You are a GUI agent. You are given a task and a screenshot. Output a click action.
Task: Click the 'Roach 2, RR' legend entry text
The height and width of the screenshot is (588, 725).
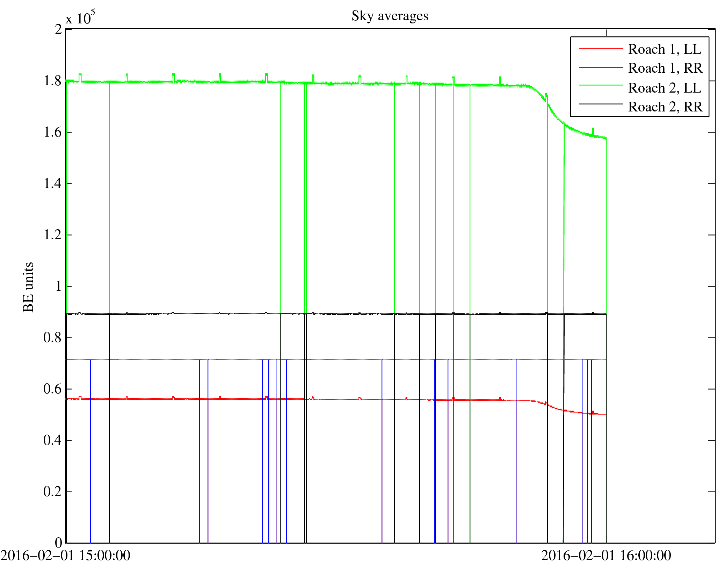[665, 107]
